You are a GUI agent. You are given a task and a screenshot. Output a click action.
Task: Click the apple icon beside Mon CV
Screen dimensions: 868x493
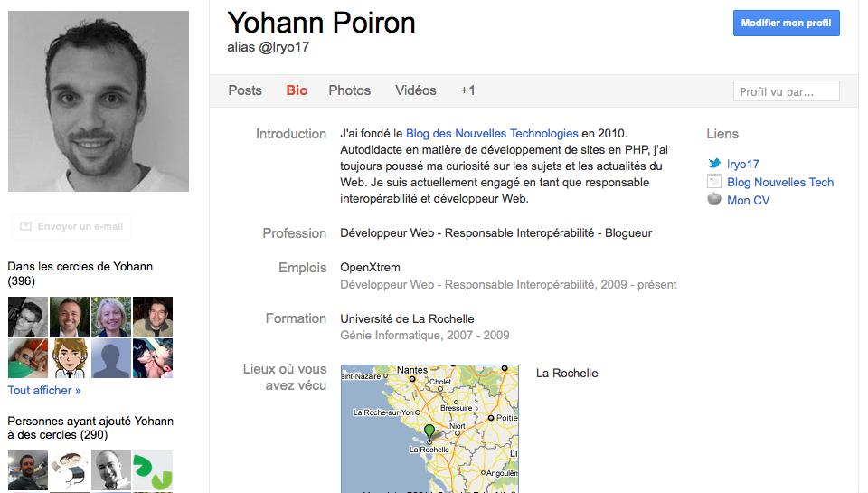click(x=714, y=199)
